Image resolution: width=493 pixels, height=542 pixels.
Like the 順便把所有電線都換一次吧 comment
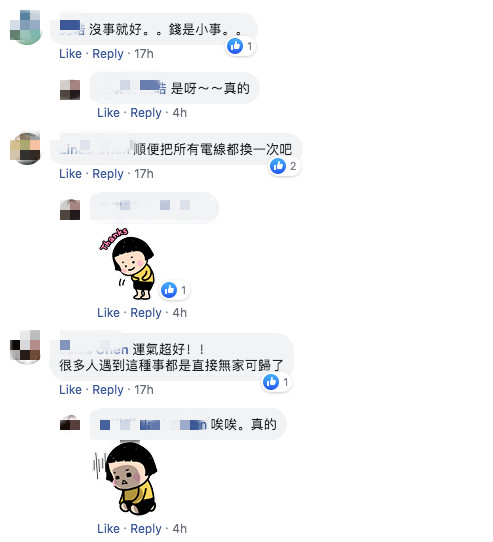pyautogui.click(x=71, y=174)
